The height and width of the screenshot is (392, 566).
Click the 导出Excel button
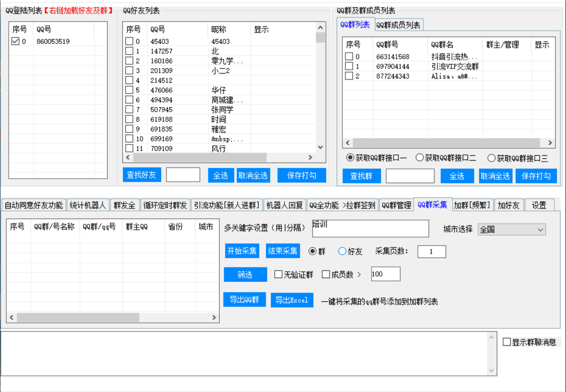pos(292,300)
